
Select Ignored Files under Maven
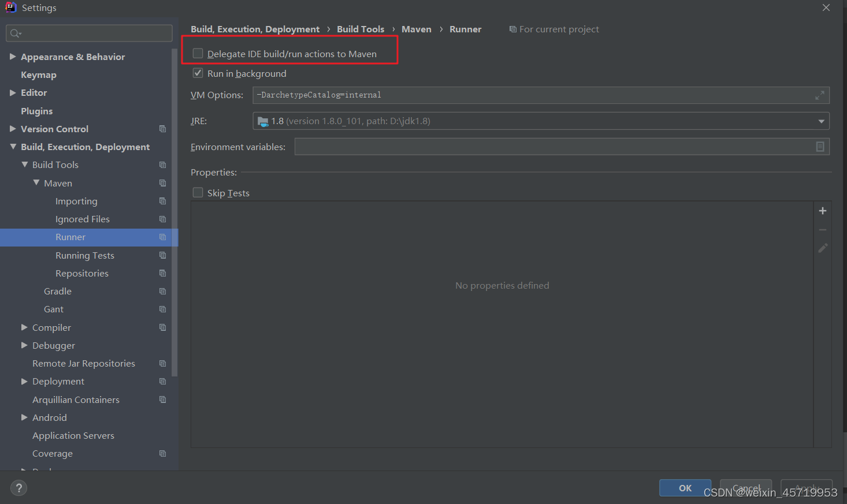point(83,219)
